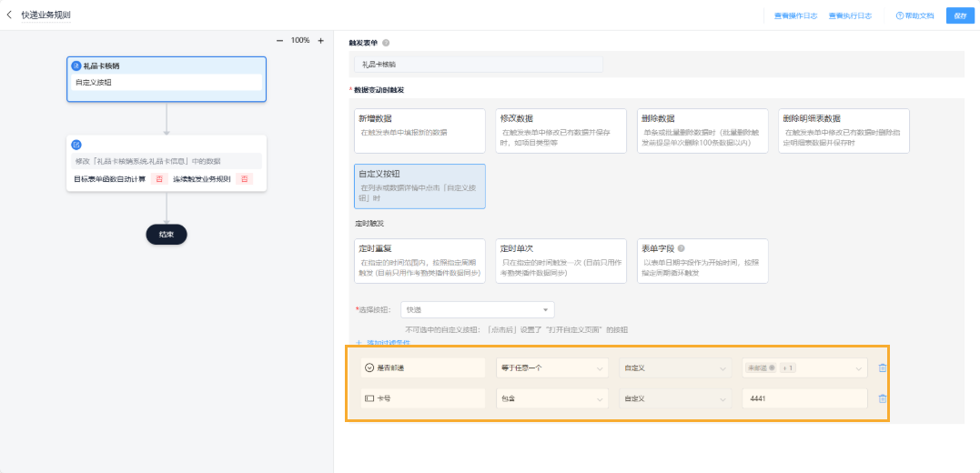
Task: Select the 删除明细表数据 trigger option
Action: point(844,131)
